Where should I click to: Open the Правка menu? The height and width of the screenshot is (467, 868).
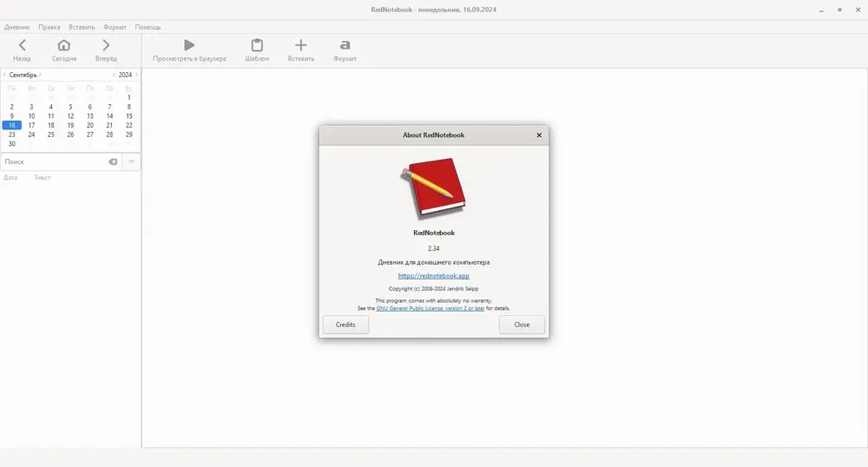coord(49,27)
